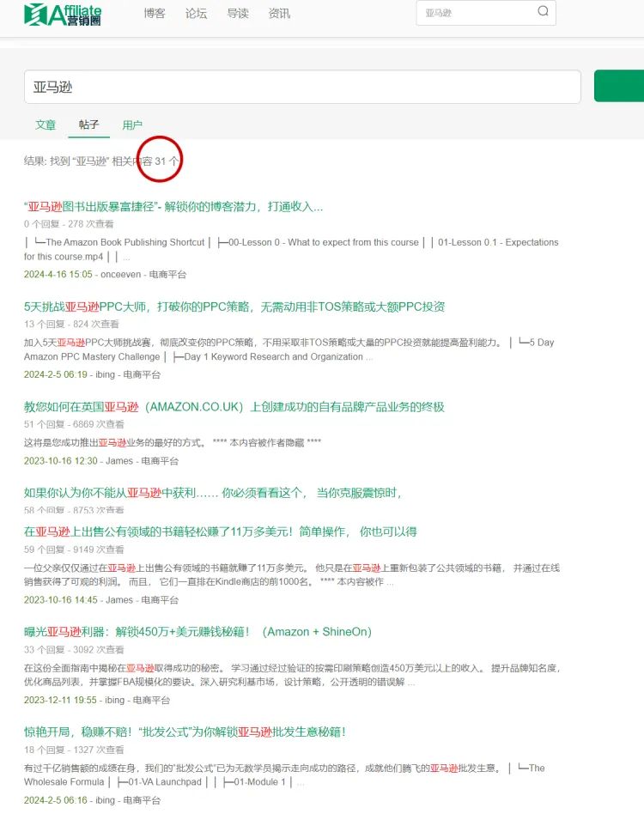Switch to the 用户 tab
This screenshot has height=820, width=644.
[132, 125]
